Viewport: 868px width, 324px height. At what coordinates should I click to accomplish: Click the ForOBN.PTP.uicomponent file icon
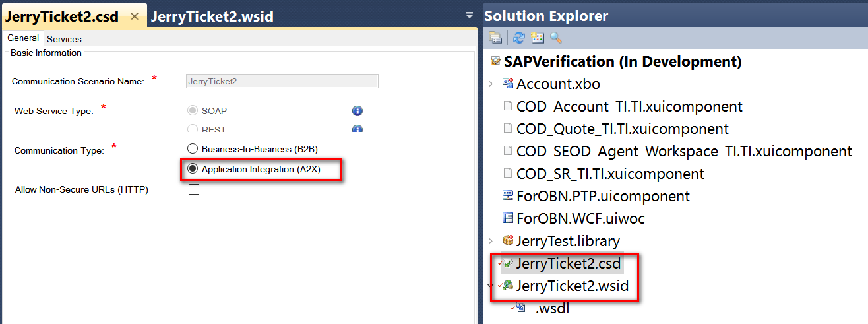[507, 196]
